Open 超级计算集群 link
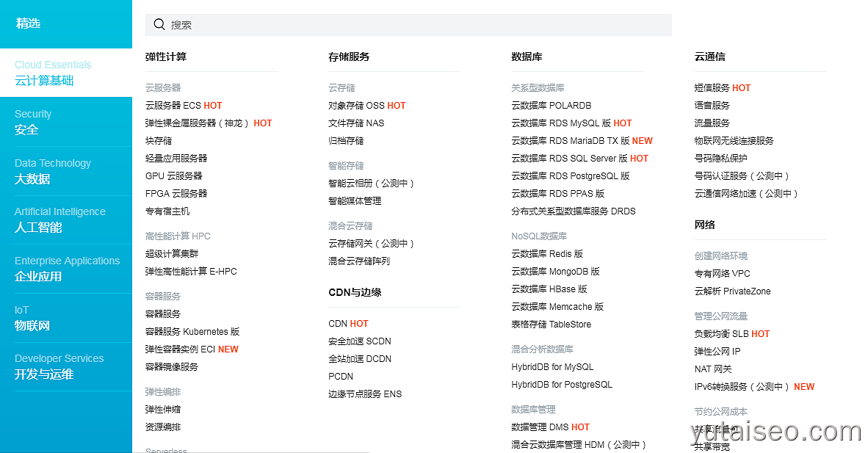The image size is (868, 453). click(172, 253)
